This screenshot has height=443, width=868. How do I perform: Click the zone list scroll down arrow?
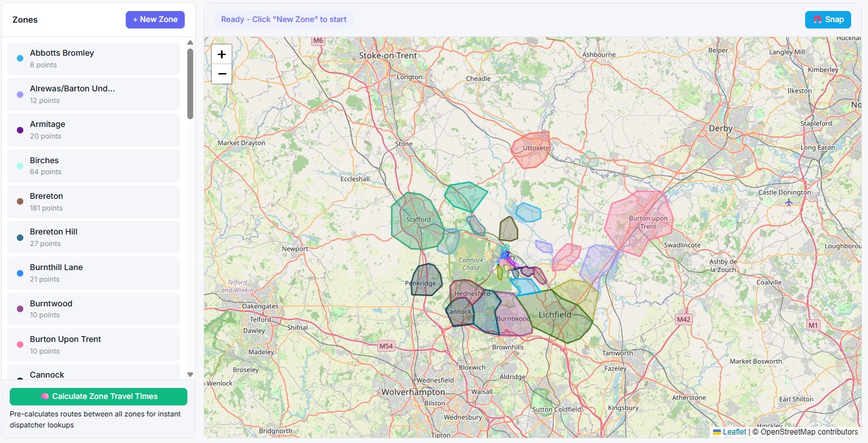point(190,374)
